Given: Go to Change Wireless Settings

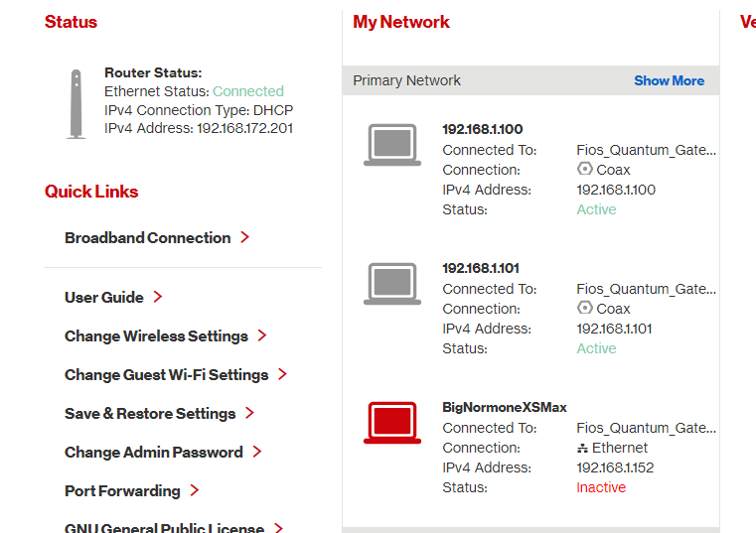Looking at the screenshot, I should pyautogui.click(x=156, y=336).
